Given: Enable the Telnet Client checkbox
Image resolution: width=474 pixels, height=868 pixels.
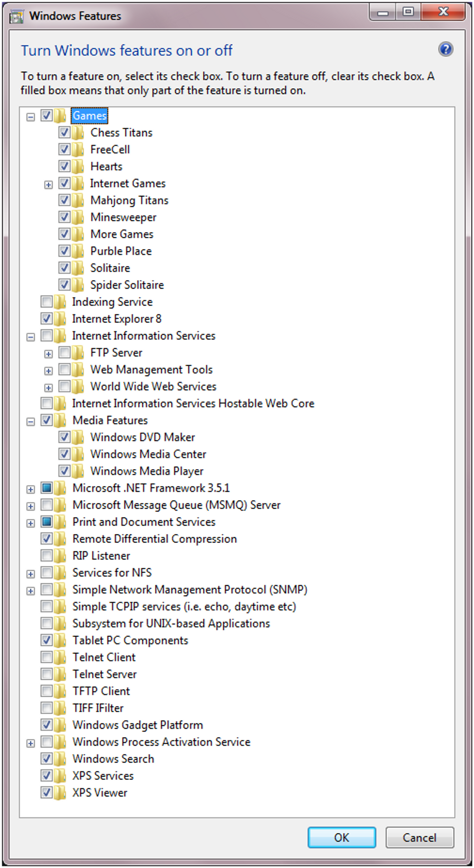Looking at the screenshot, I should (x=46, y=657).
